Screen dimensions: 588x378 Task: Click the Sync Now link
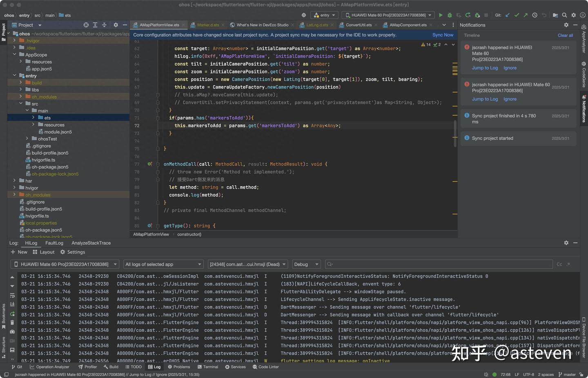[443, 35]
